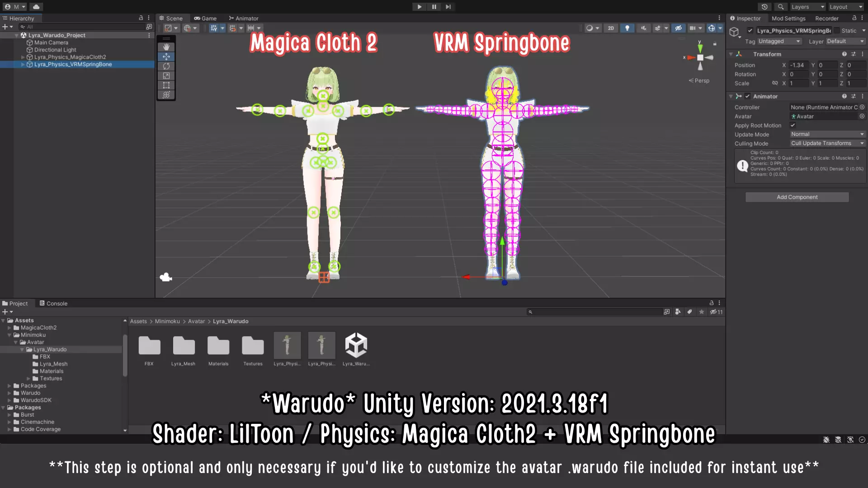Open the cloud services button

[x=36, y=7]
